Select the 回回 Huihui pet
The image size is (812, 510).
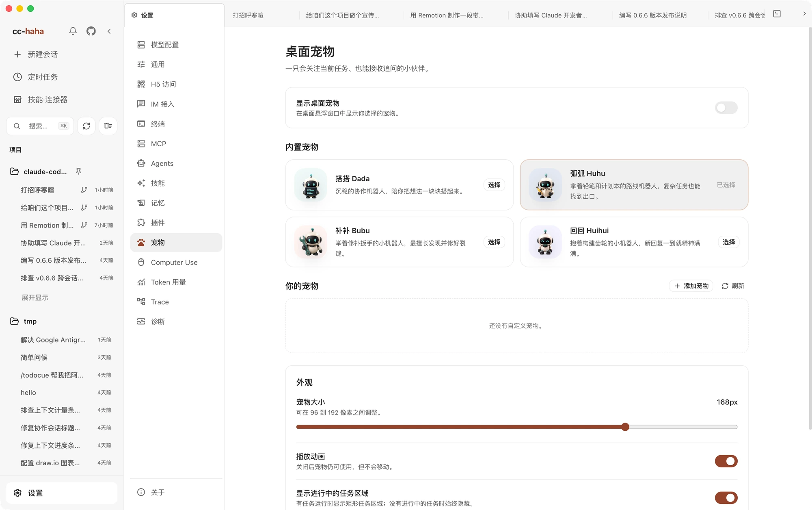pos(729,242)
